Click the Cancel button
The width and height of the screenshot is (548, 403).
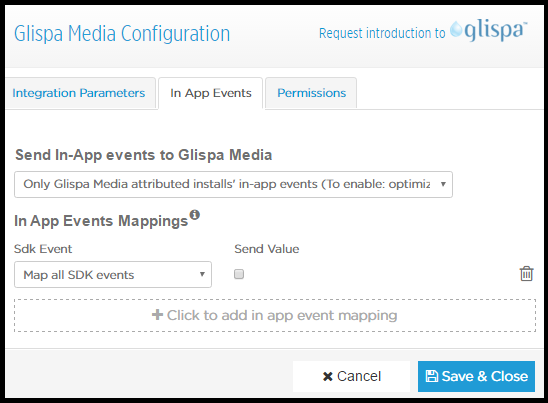coord(352,376)
